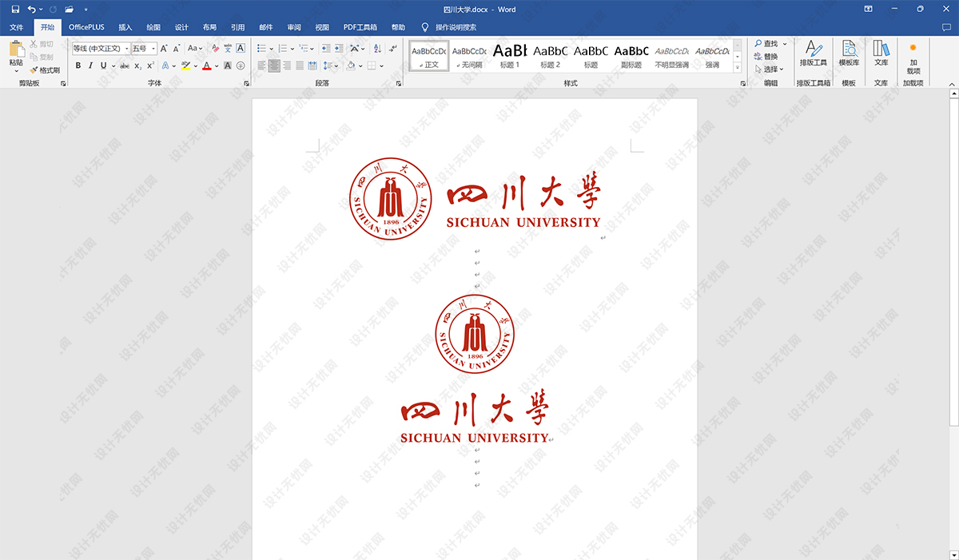Apply the 标题 1 heading style
This screenshot has height=560, width=959.
click(510, 56)
